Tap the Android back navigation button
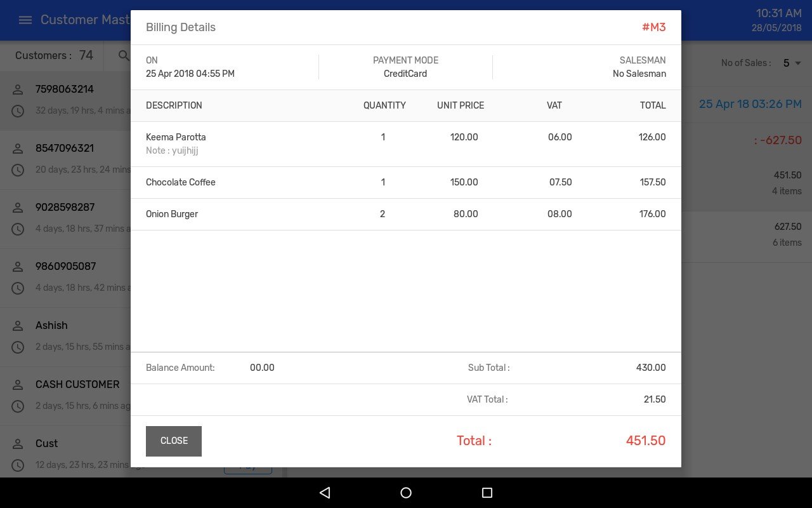Screen dimensions: 812x508 pos(325,493)
